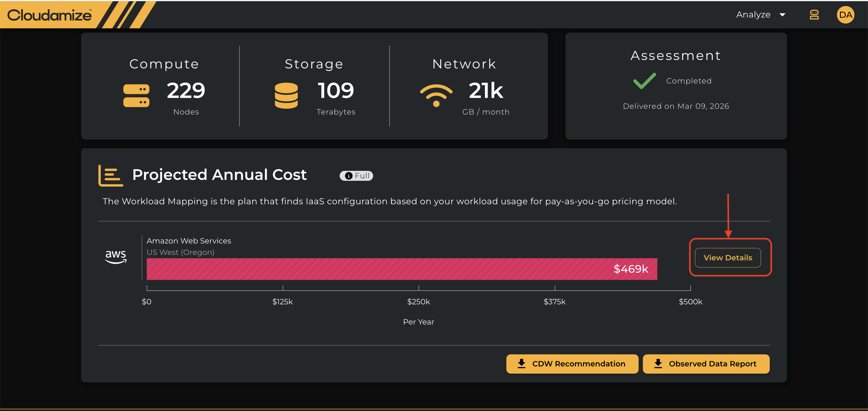868x411 pixels.
Task: Click the Storage database icon
Action: tap(286, 96)
